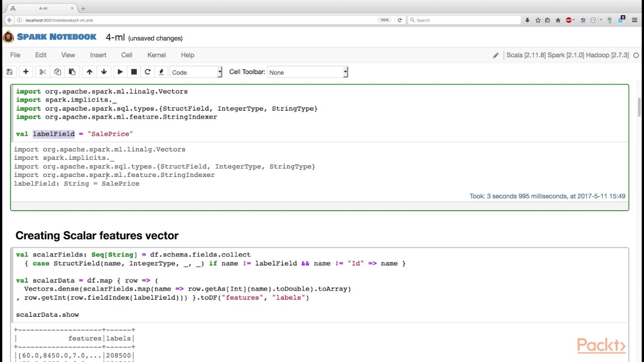This screenshot has width=644, height=362.
Task: Click the browser address bar URL
Action: [x=59, y=20]
